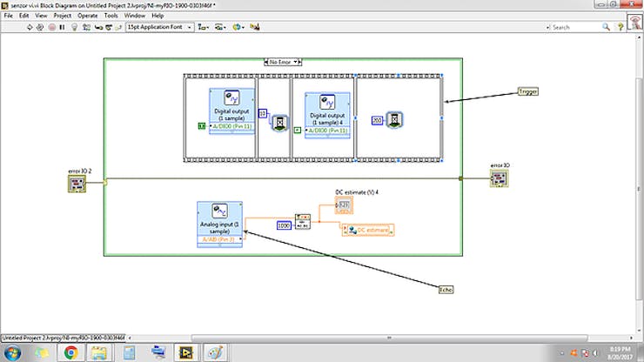Select the Wait icon next to constant 10

click(x=280, y=123)
